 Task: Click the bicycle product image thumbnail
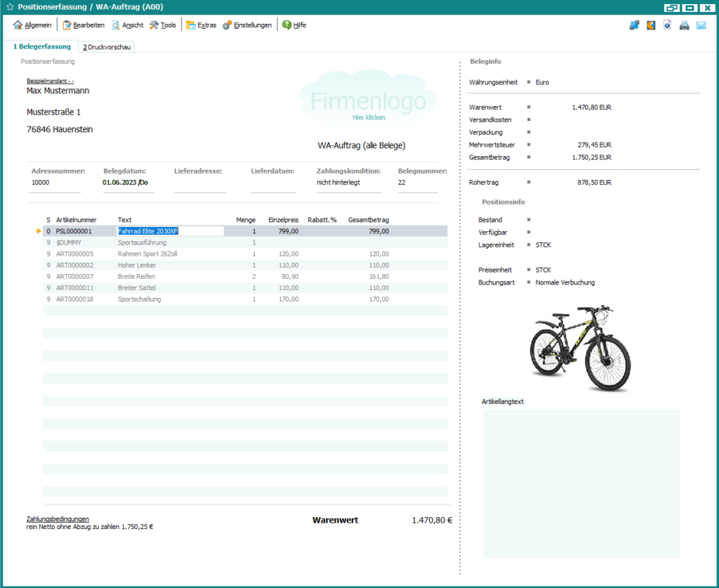pos(581,348)
